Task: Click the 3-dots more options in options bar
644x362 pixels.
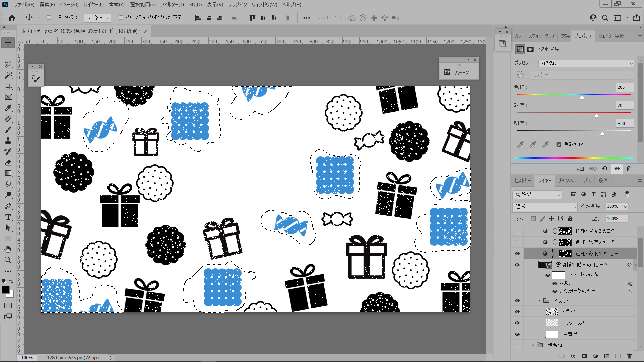Action: (x=306, y=18)
